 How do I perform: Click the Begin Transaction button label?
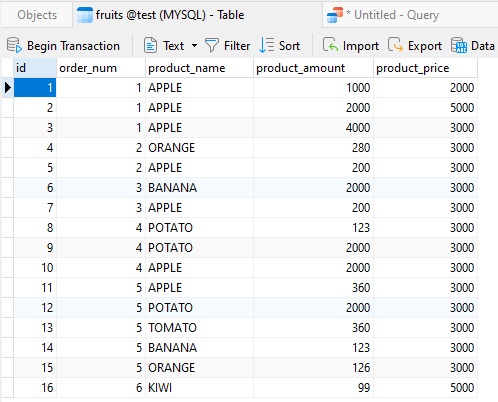(73, 46)
